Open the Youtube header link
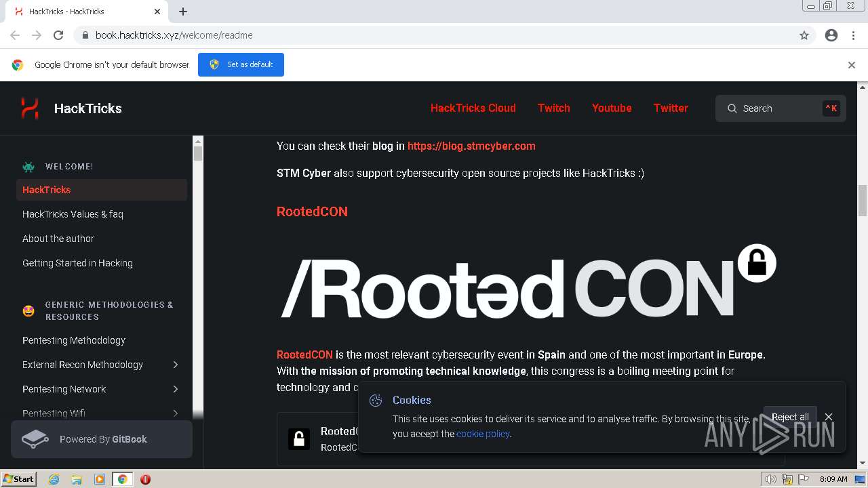The image size is (868, 488). (x=612, y=108)
